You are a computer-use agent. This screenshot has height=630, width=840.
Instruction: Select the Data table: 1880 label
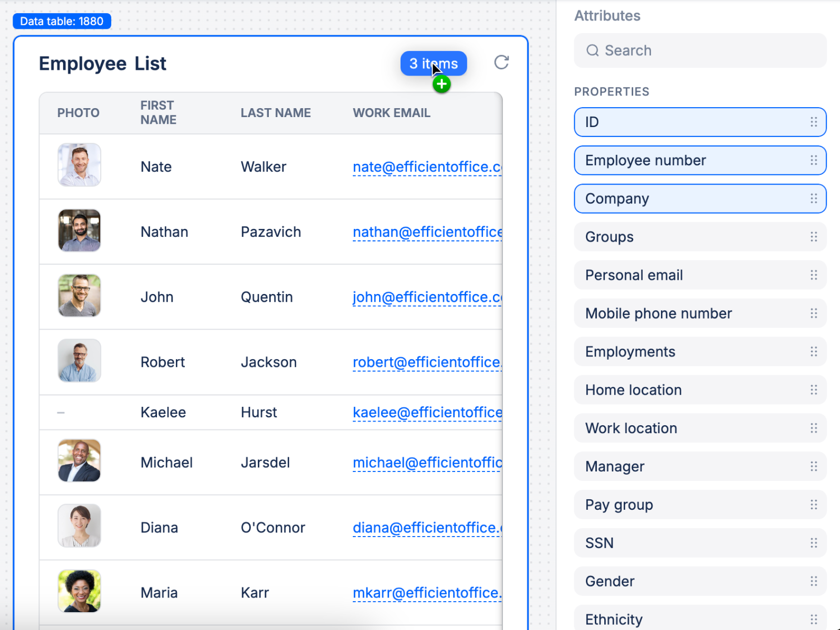click(62, 22)
